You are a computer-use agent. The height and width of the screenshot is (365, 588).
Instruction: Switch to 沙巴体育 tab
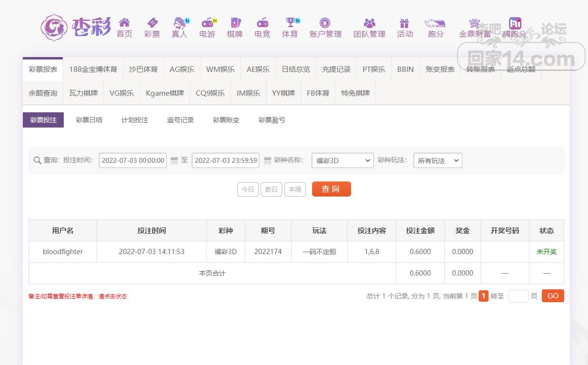pos(143,69)
